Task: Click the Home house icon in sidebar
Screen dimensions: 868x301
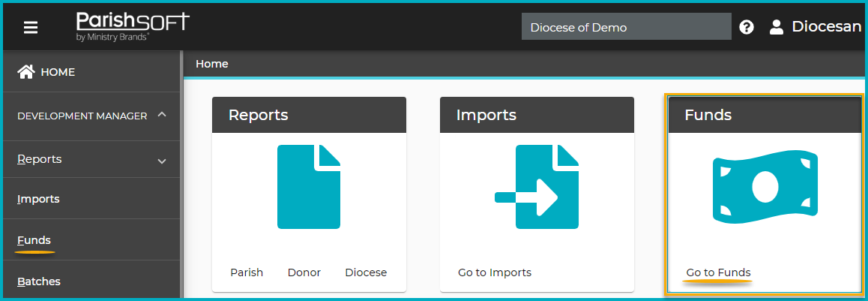Action: coord(26,71)
